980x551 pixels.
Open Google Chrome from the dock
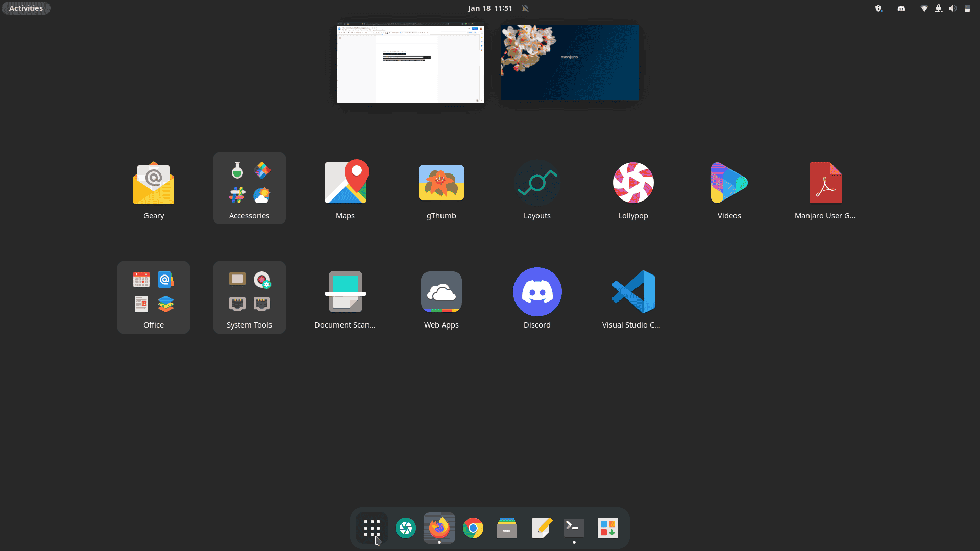pyautogui.click(x=473, y=528)
